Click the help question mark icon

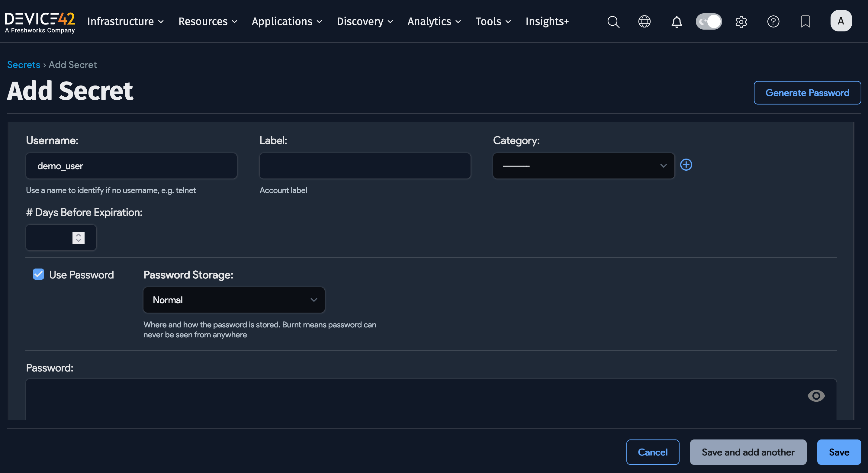coord(773,21)
